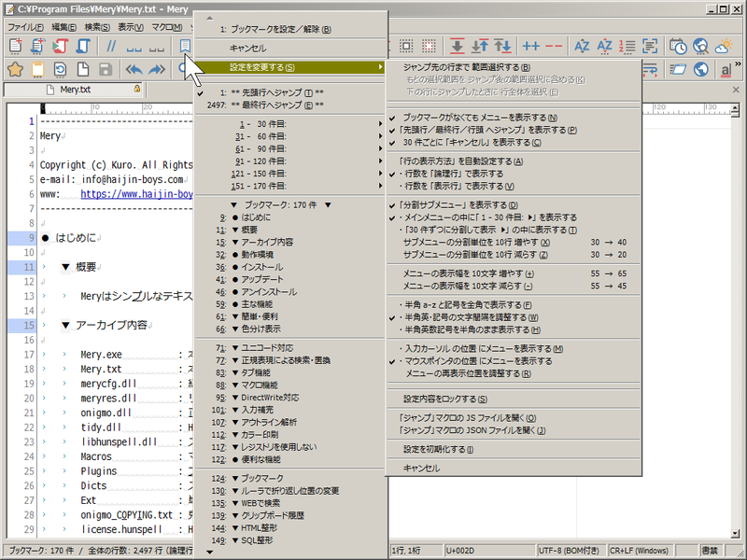
Task: Click the blue double-bracket space icon
Action: click(x=134, y=49)
